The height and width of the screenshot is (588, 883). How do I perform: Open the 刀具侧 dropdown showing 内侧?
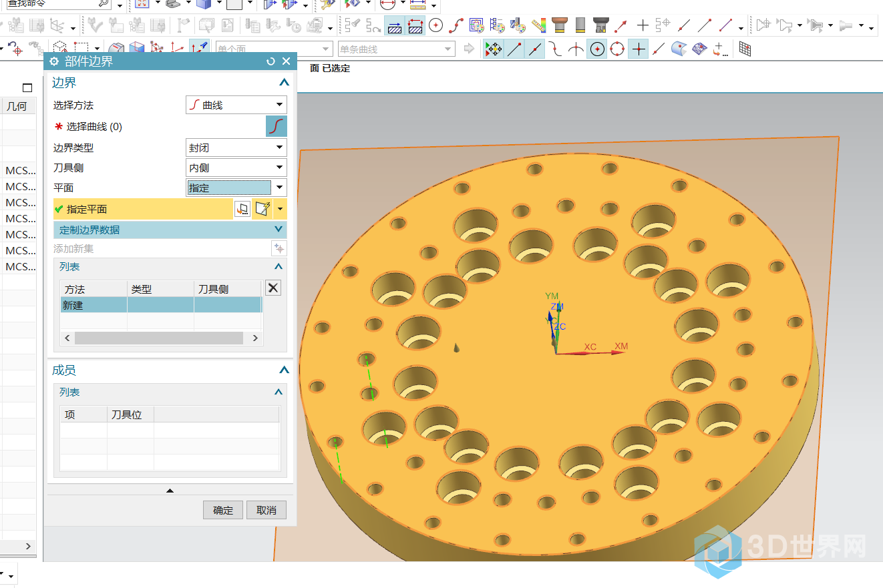point(236,168)
